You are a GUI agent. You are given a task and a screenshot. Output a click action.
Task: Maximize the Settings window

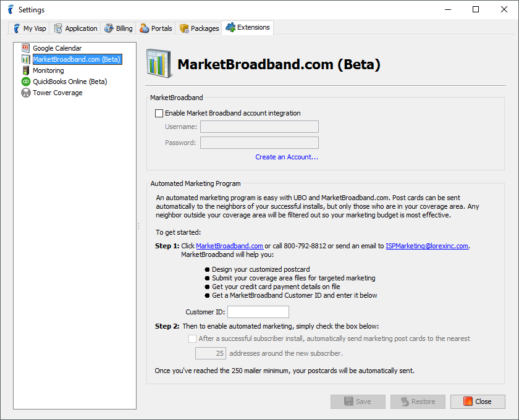(476, 10)
